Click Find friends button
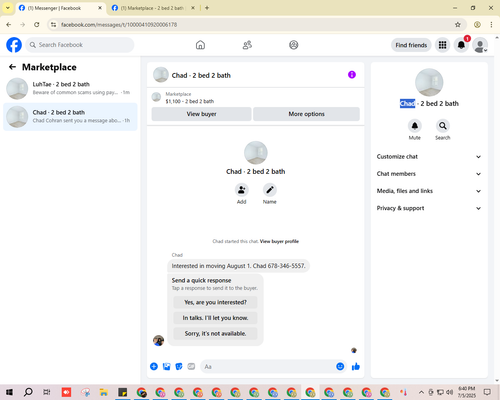The height and width of the screenshot is (400, 500). [x=411, y=45]
